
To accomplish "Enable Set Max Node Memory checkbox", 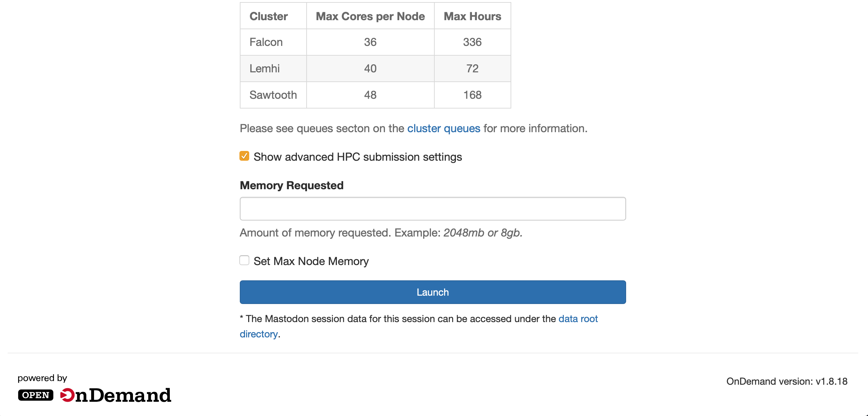I will (x=244, y=261).
